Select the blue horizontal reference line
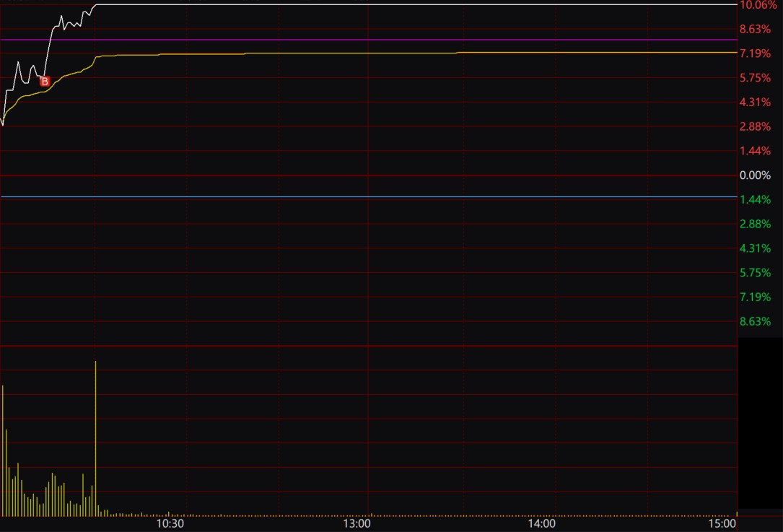 [x=361, y=196]
